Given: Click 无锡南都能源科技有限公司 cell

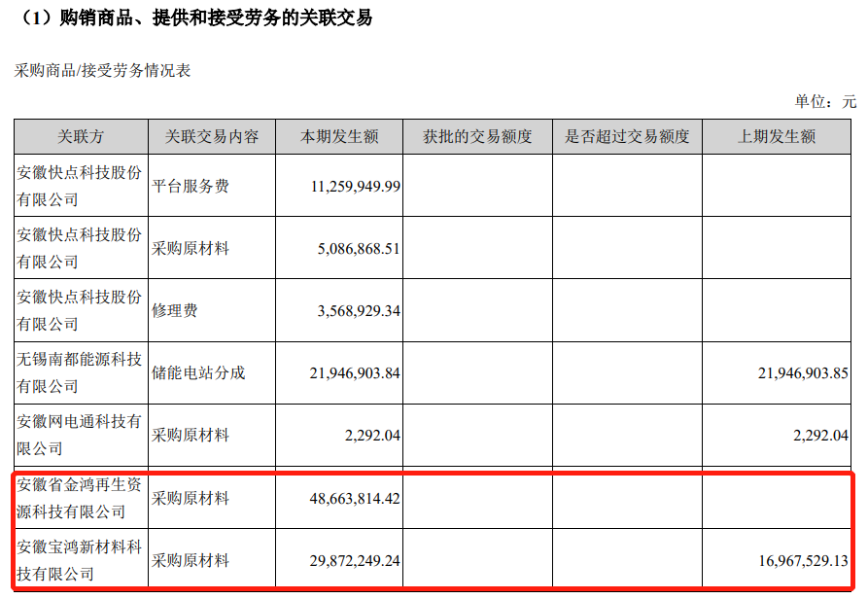Looking at the screenshot, I should [79, 372].
